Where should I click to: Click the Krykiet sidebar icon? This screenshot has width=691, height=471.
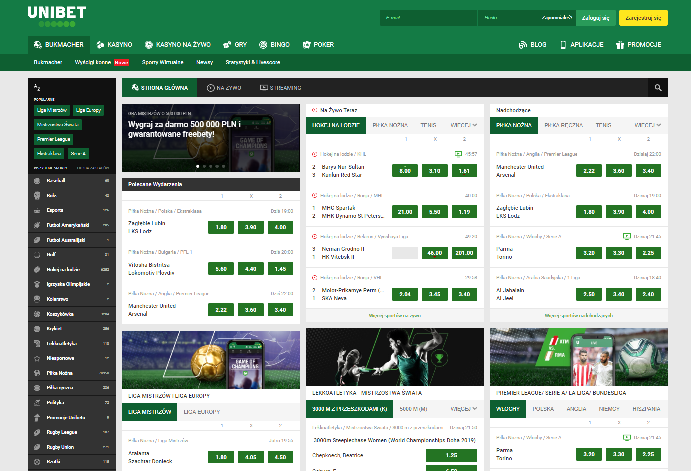tap(37, 329)
